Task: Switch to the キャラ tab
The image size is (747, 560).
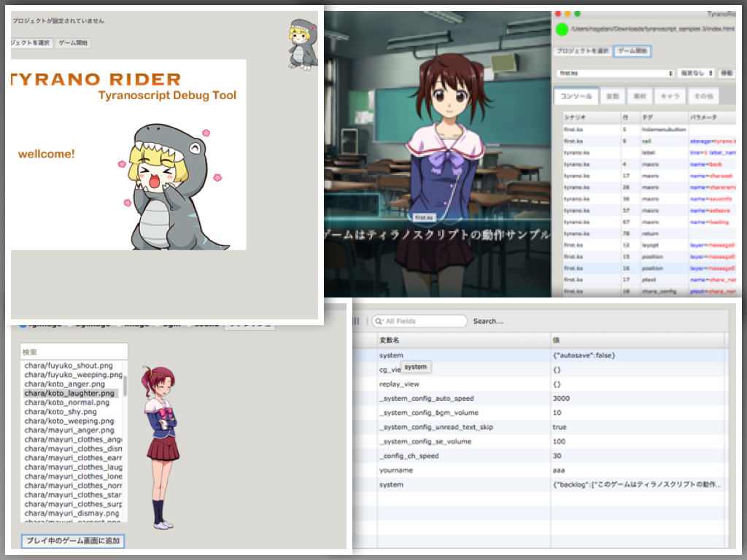Action: pyautogui.click(x=670, y=96)
